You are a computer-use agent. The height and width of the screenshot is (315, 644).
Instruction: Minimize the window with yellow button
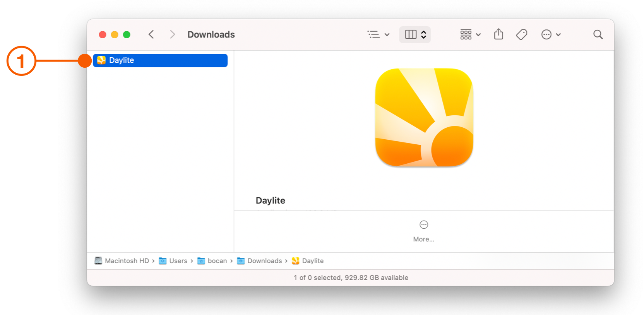point(115,35)
